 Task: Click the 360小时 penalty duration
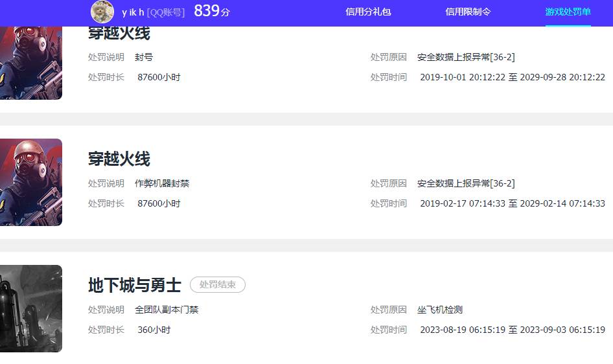coord(154,330)
